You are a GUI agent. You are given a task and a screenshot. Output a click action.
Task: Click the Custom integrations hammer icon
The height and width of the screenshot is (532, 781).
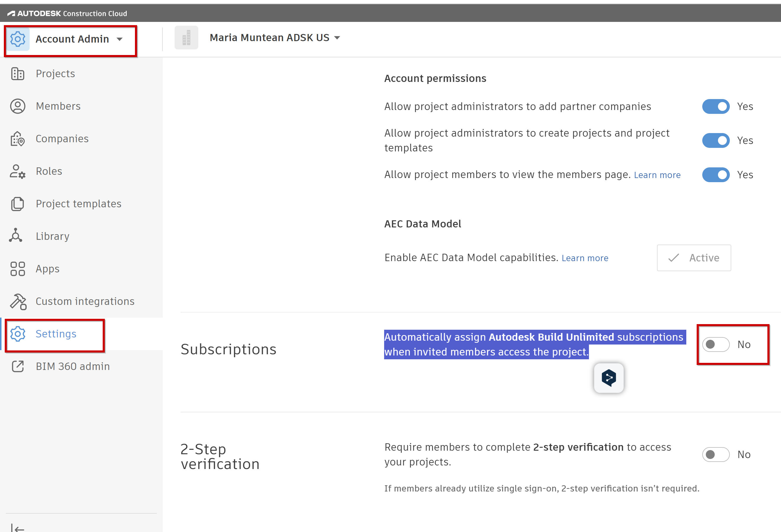(18, 301)
